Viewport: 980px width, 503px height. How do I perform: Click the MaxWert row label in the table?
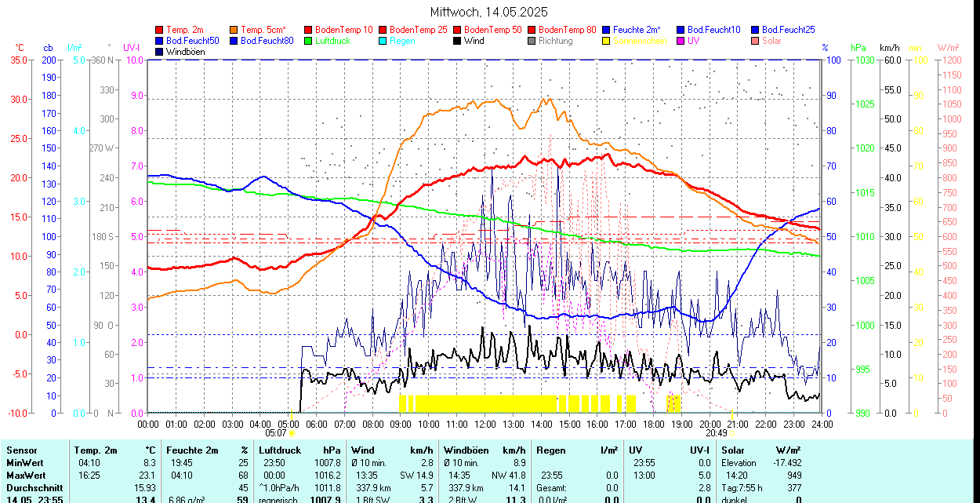click(x=27, y=476)
